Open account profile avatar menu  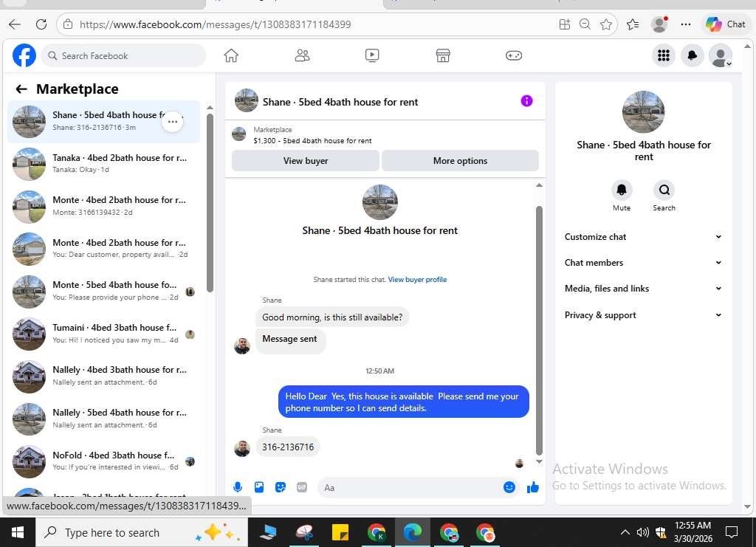[x=721, y=55]
